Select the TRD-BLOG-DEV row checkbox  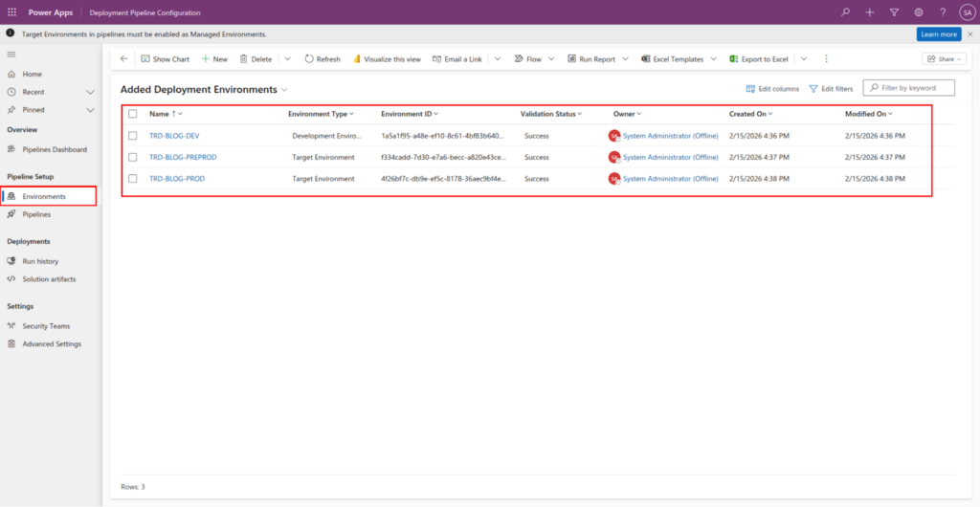133,136
